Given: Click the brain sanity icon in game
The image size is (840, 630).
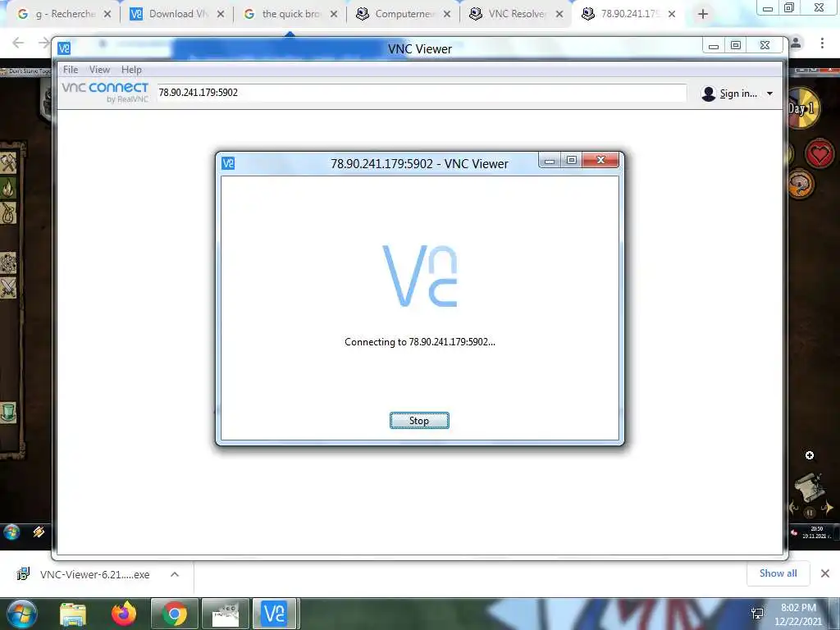Looking at the screenshot, I should [801, 184].
